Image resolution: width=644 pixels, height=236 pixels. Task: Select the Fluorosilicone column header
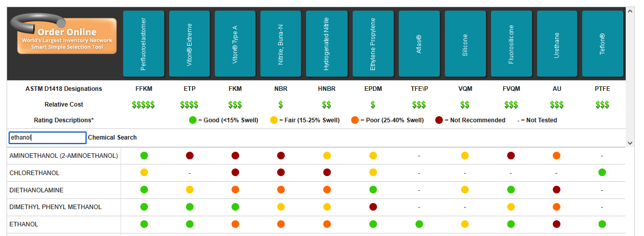tap(511, 44)
